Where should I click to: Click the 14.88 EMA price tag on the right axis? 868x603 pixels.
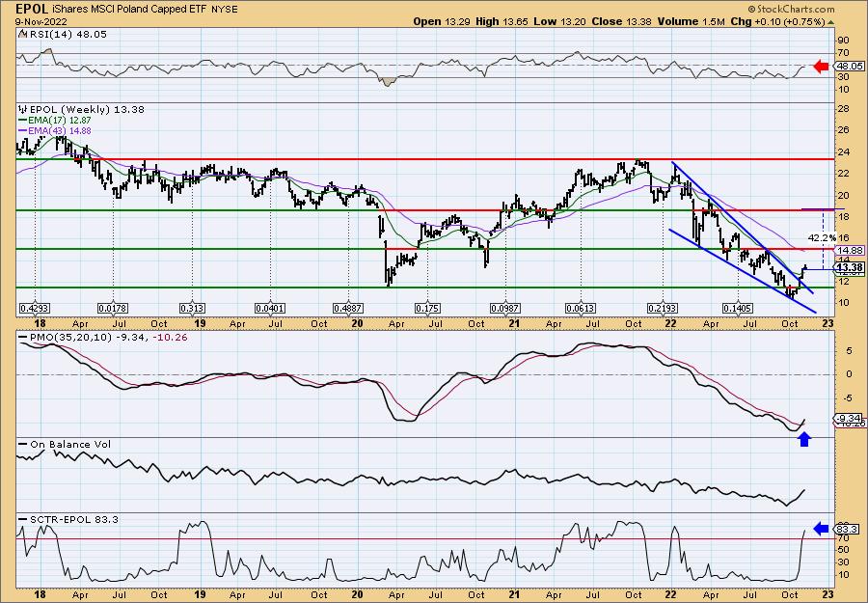[851, 250]
